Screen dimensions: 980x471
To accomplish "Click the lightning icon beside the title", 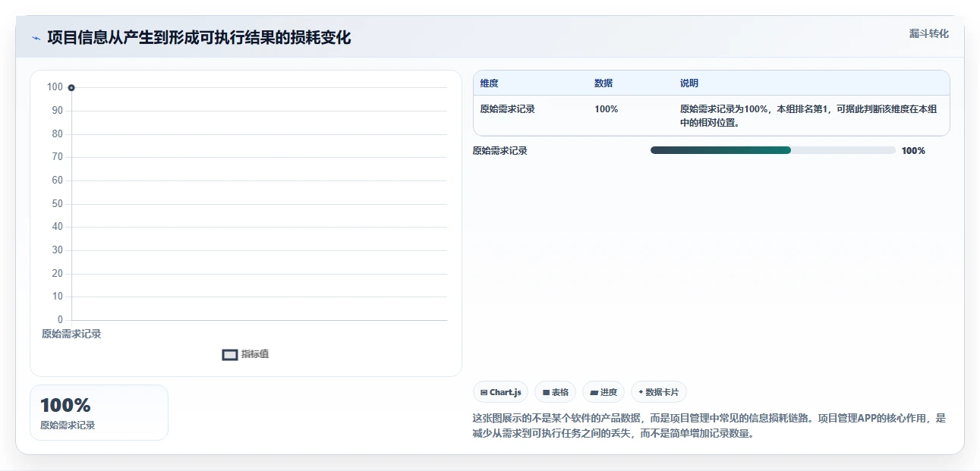I will pos(36,38).
